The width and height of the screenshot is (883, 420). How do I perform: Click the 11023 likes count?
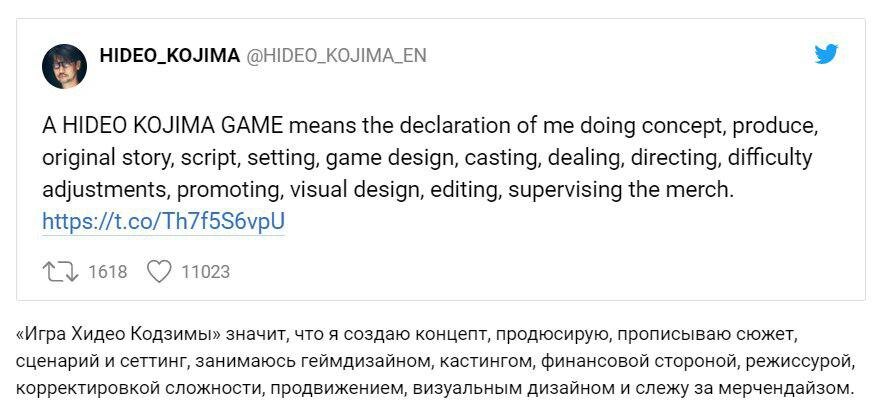(x=206, y=272)
